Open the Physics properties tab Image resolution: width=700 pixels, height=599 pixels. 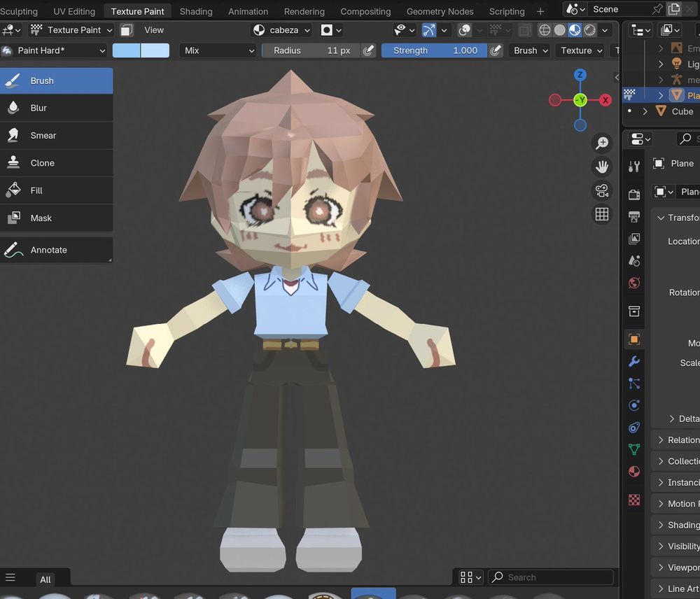pyautogui.click(x=634, y=405)
